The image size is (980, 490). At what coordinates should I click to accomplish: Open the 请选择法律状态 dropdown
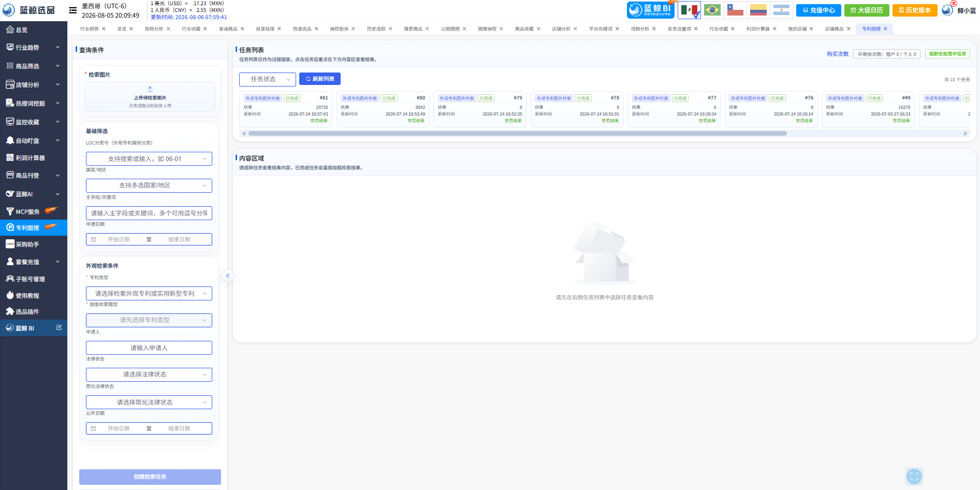tap(149, 374)
